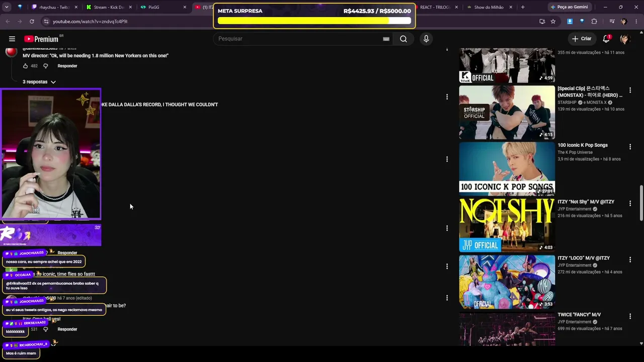644x362 pixels.
Task: Open the NOT SHY video thumbnail
Action: 507,225
